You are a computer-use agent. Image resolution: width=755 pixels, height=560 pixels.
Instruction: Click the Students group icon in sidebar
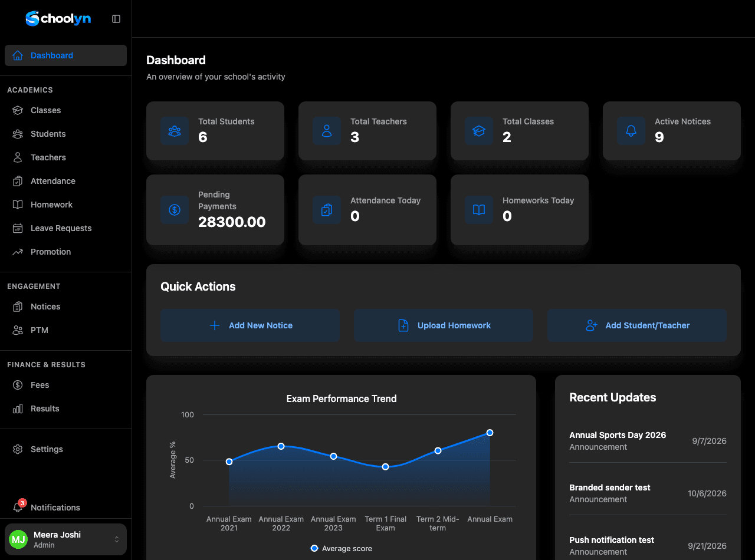coord(18,134)
